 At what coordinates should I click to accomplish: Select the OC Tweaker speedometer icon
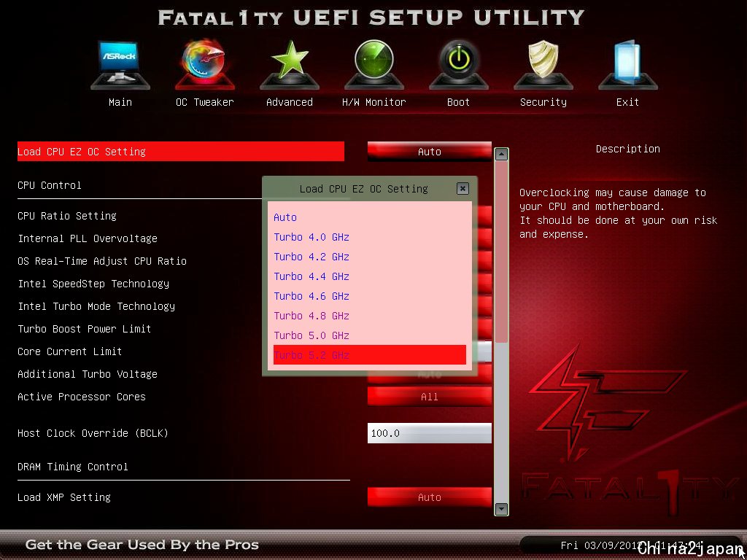(x=205, y=64)
